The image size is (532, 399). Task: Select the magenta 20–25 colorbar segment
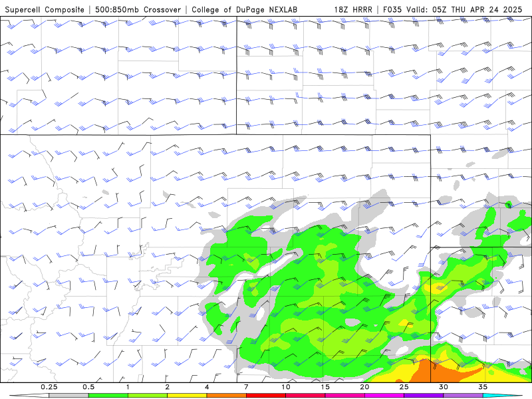[384, 396]
